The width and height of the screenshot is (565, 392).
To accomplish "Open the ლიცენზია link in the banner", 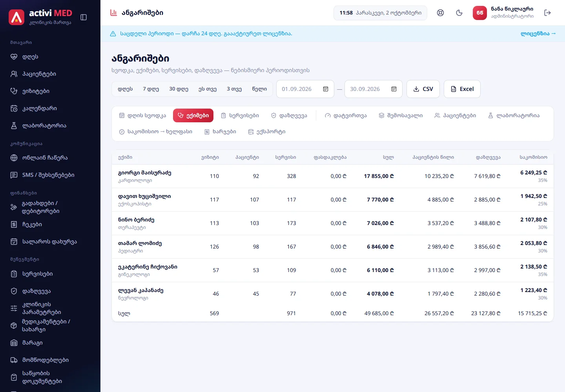I will tap(538, 34).
